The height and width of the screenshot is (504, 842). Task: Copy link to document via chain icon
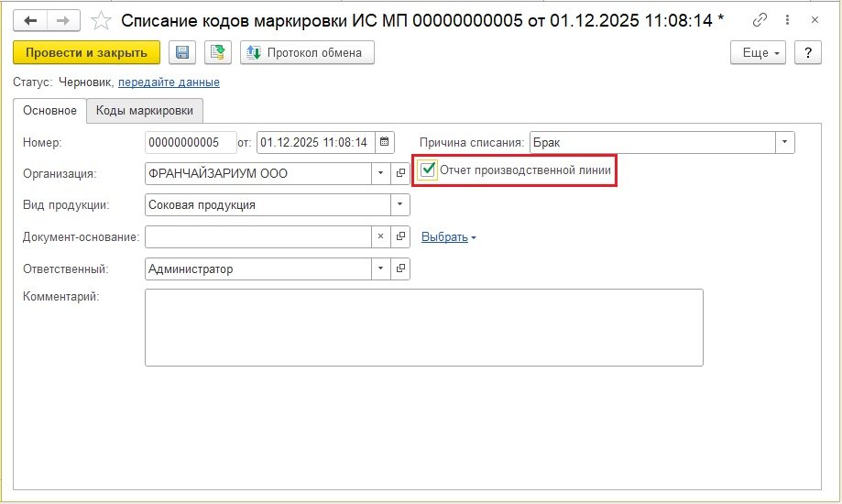[760, 20]
